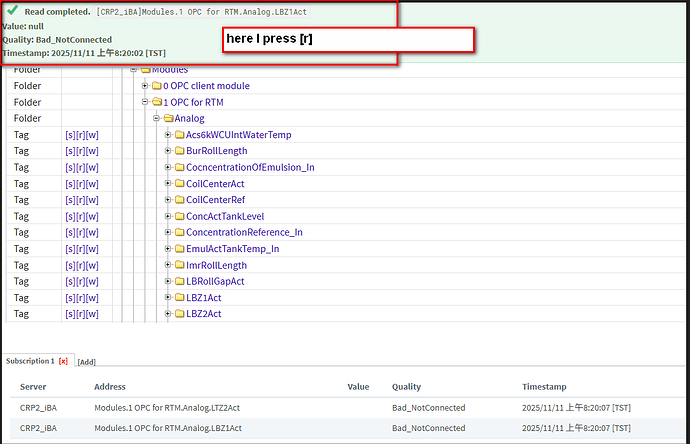Click [s] in the LBRollGapAct row

pos(70,282)
